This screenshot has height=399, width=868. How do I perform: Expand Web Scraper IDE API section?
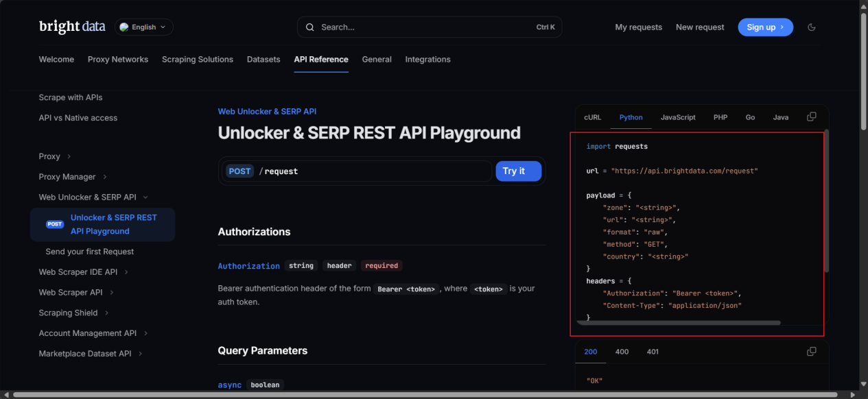tap(84, 272)
